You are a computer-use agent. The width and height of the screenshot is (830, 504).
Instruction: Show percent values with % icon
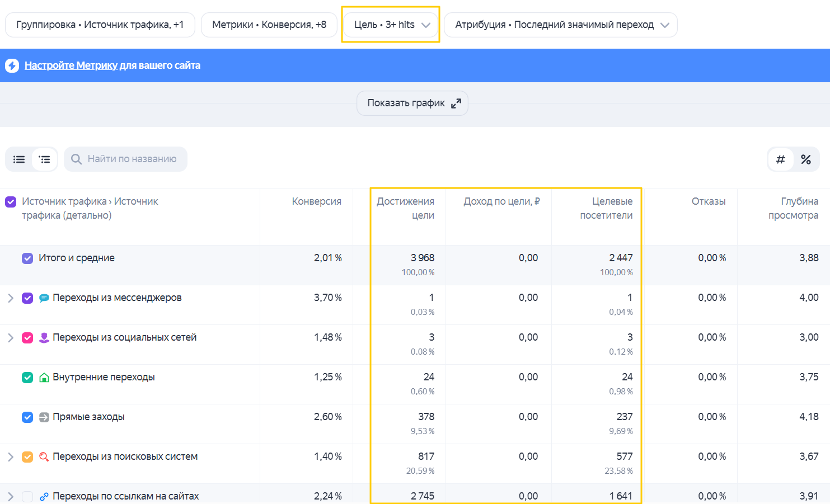(x=806, y=159)
